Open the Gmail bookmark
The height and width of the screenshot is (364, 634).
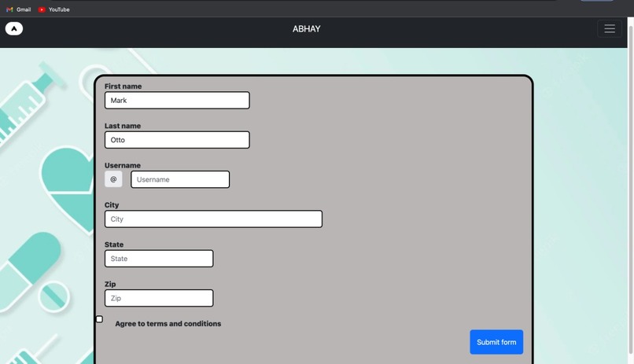[x=19, y=9]
